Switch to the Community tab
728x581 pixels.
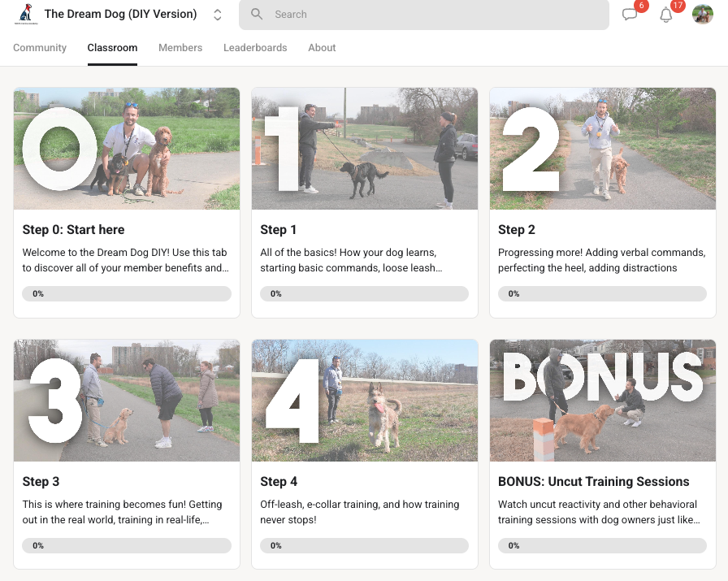(x=40, y=47)
